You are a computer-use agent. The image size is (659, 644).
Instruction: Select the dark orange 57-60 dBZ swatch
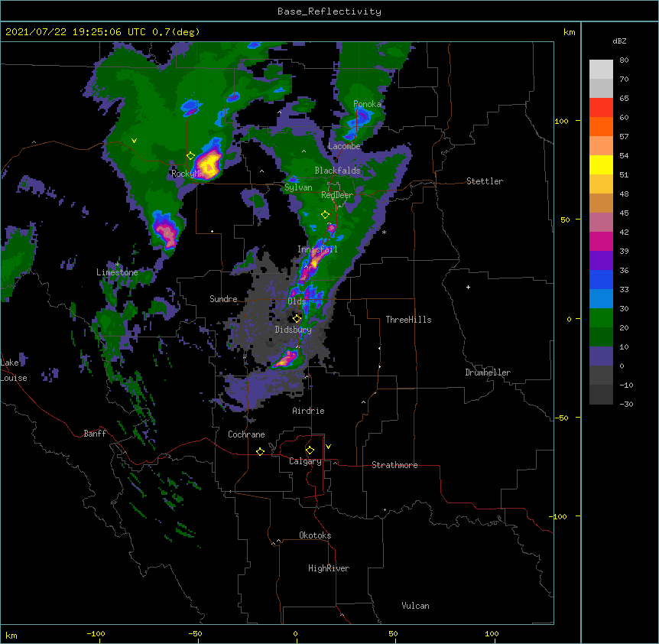click(x=601, y=126)
